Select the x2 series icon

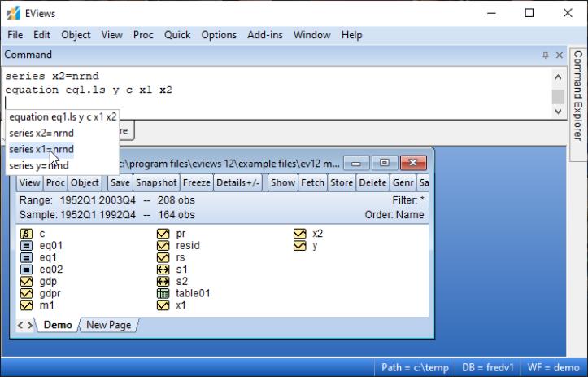(x=298, y=234)
